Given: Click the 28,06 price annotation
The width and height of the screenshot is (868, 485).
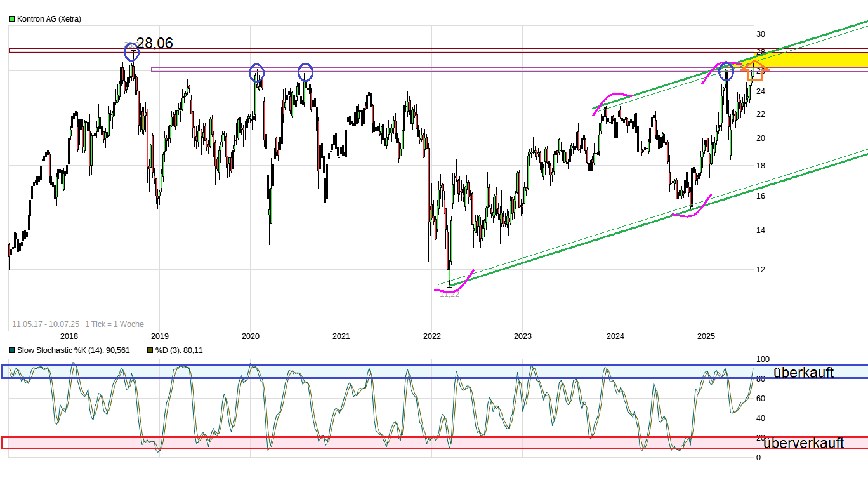Looking at the screenshot, I should pos(154,43).
